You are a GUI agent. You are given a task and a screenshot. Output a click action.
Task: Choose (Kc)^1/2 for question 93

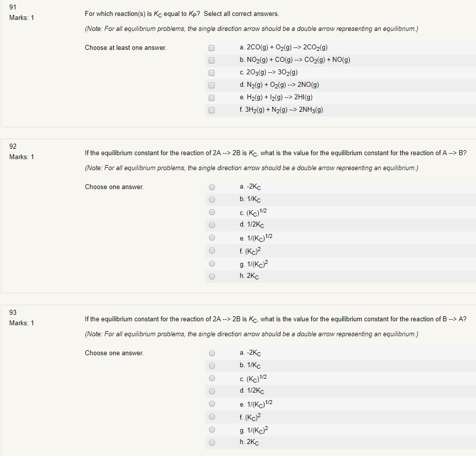(212, 378)
